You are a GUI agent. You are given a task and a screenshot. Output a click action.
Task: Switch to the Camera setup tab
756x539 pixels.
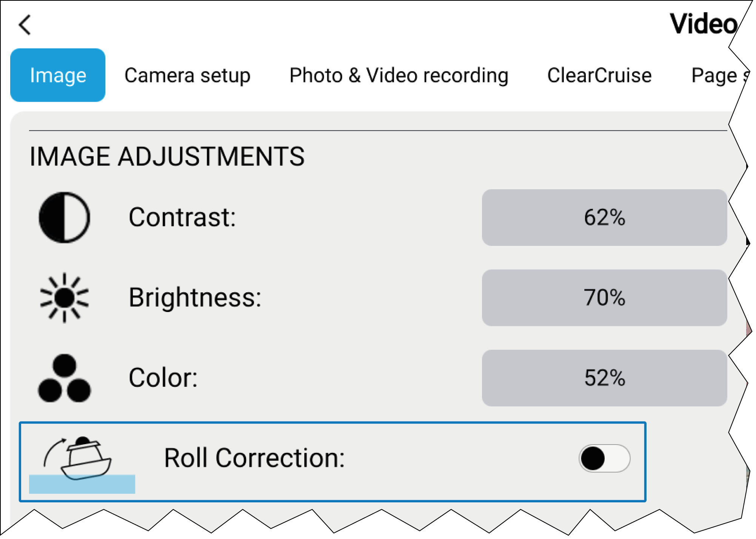coord(187,75)
